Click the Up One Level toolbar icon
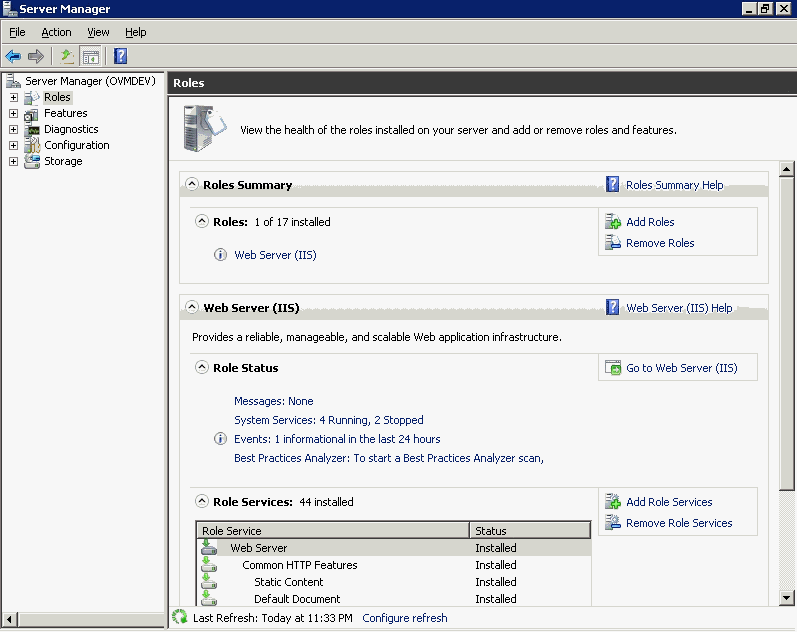Image resolution: width=797 pixels, height=632 pixels. (x=67, y=56)
